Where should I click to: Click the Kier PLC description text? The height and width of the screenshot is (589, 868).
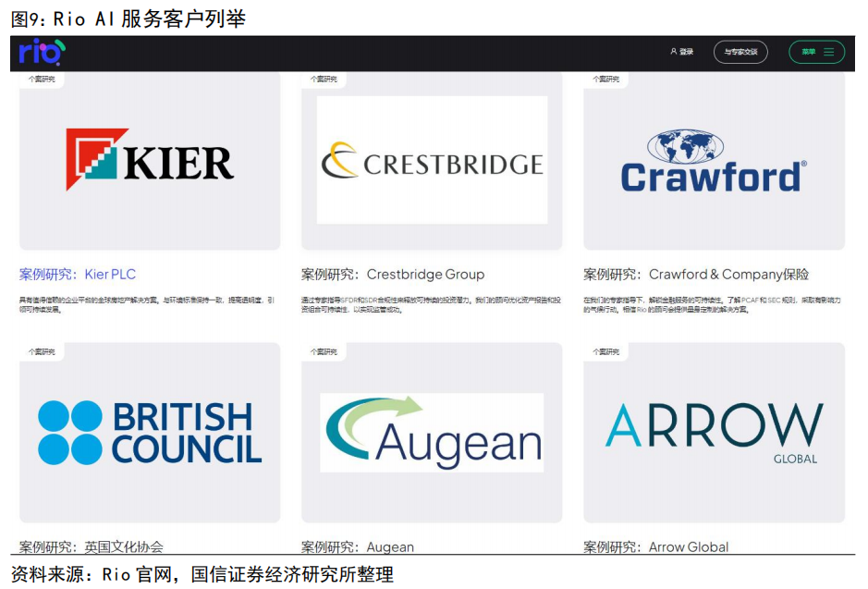(147, 304)
